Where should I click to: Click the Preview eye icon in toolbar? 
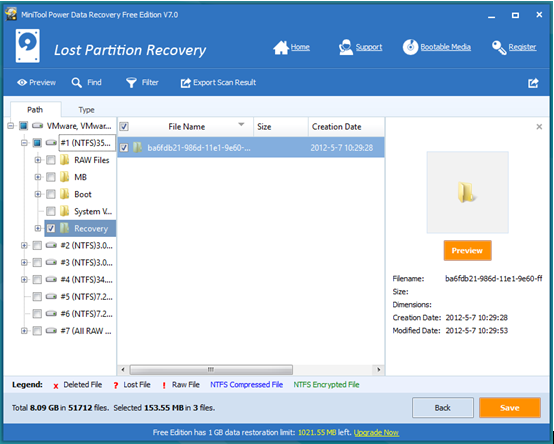(22, 83)
